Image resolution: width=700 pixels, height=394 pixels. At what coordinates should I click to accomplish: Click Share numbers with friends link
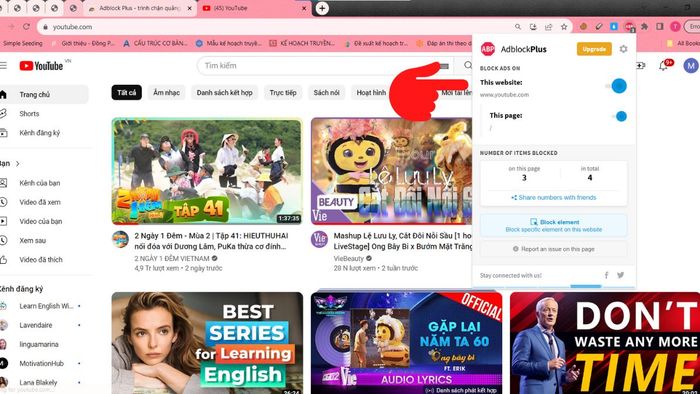click(554, 197)
